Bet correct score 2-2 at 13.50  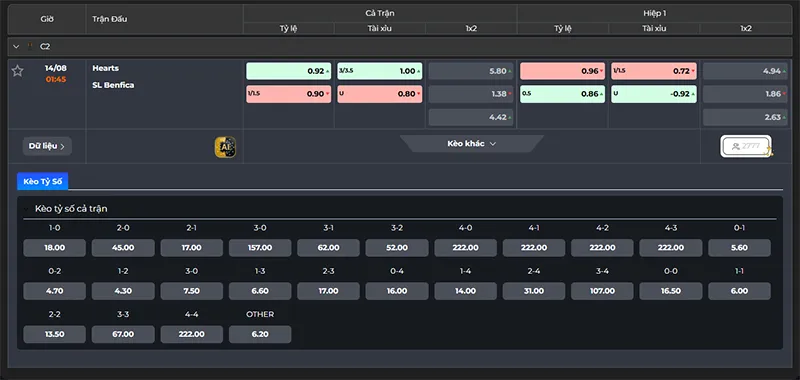point(55,335)
